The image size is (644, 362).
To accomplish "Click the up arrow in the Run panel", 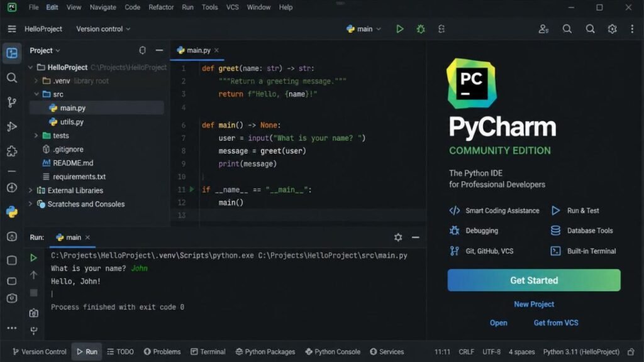I will 34,275.
